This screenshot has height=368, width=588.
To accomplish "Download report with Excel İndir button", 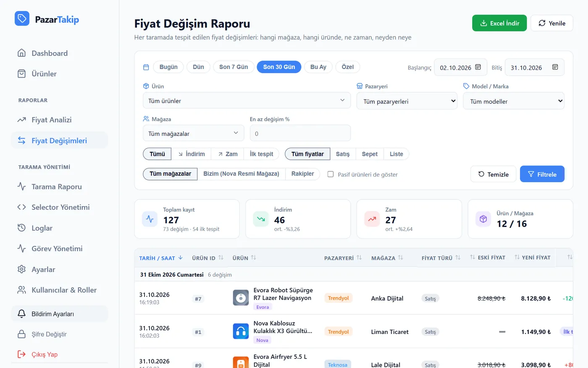I will pos(499,23).
